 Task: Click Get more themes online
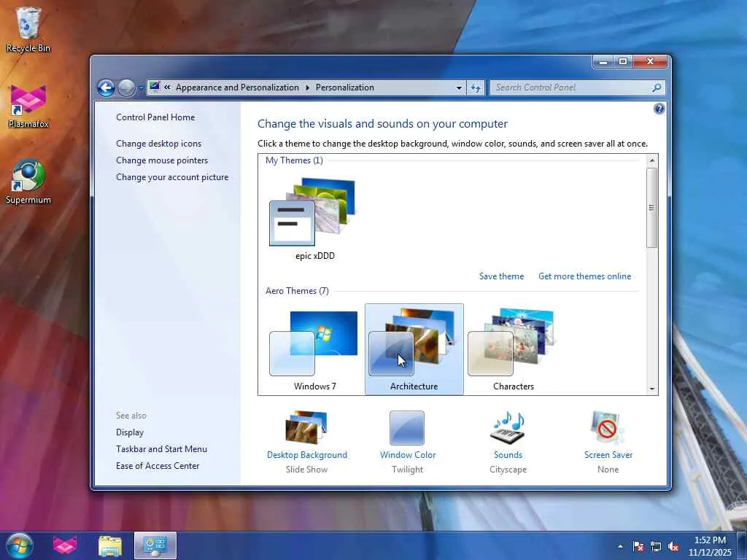click(x=584, y=276)
